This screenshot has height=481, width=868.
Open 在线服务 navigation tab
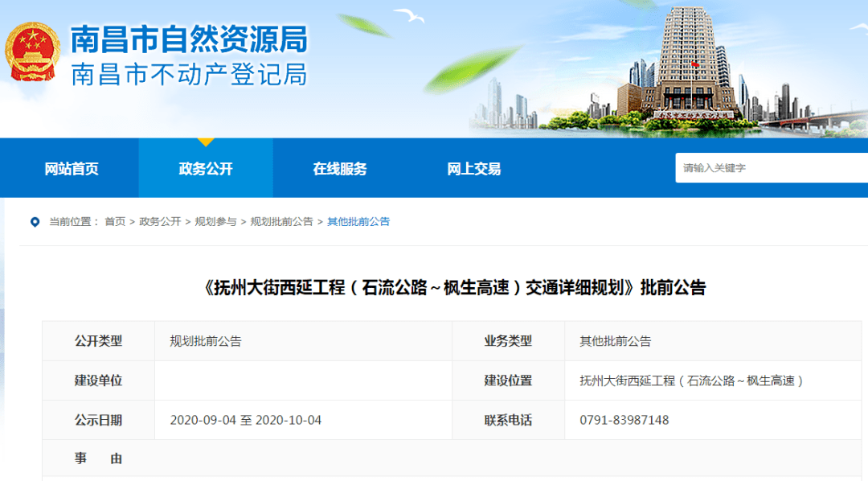(x=340, y=169)
